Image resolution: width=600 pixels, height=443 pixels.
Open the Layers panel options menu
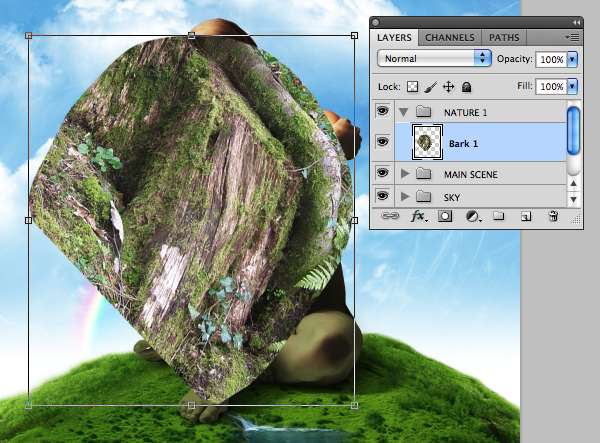(572, 37)
